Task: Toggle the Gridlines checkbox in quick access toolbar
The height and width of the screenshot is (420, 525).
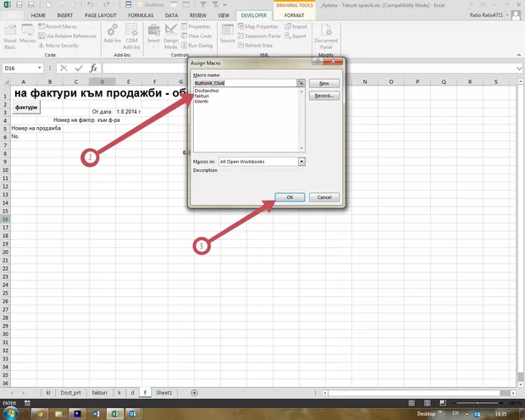Action: 139,4
